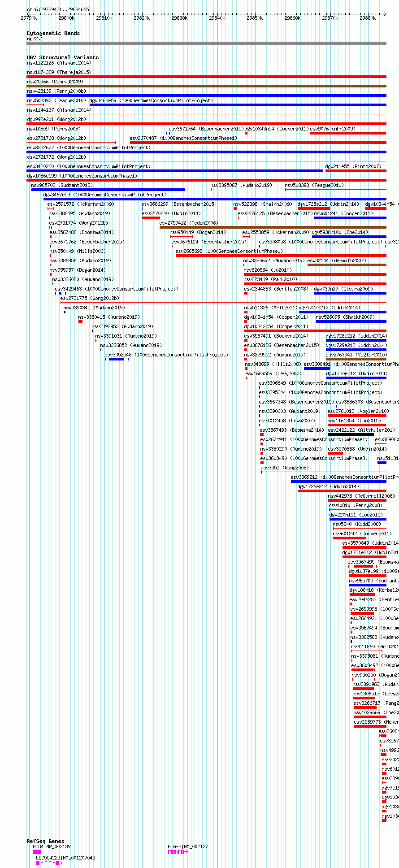Click dgv220n111 (Lou2015) label
399x868 pixels.
[x=356, y=515]
